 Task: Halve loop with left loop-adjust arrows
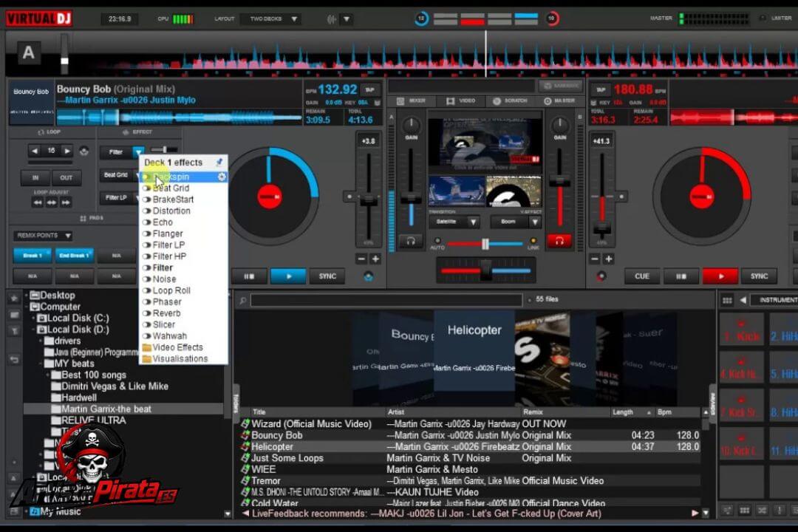tap(38, 202)
